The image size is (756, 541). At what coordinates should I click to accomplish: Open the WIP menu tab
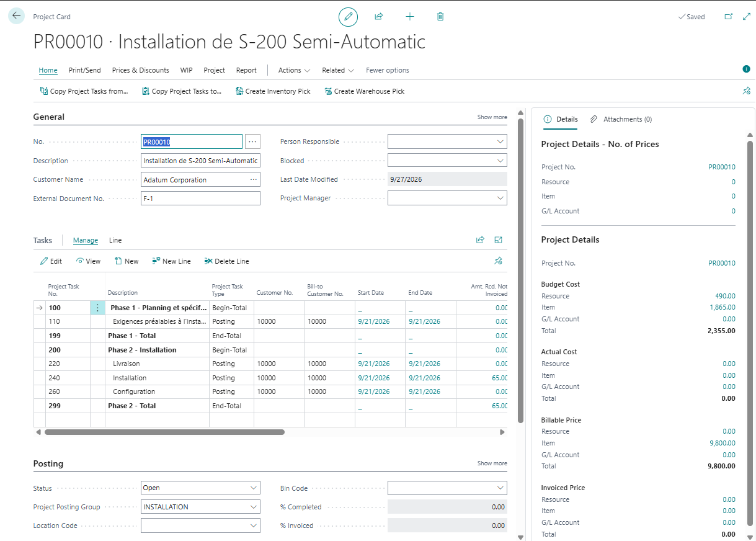tap(187, 70)
